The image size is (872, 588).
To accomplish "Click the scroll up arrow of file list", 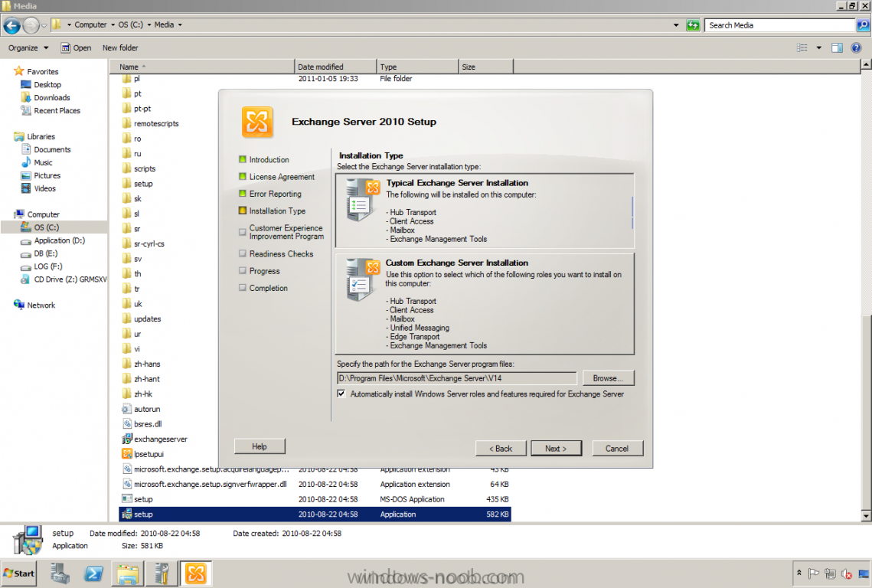I will (x=866, y=64).
